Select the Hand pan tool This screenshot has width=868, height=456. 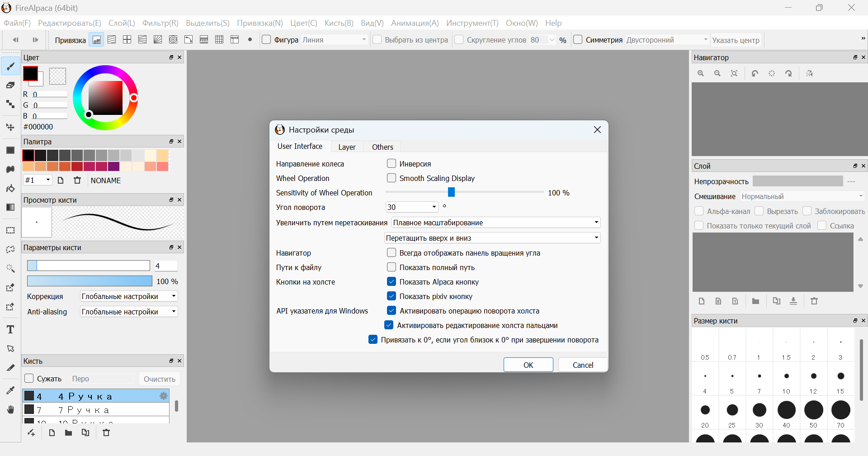coord(10,409)
